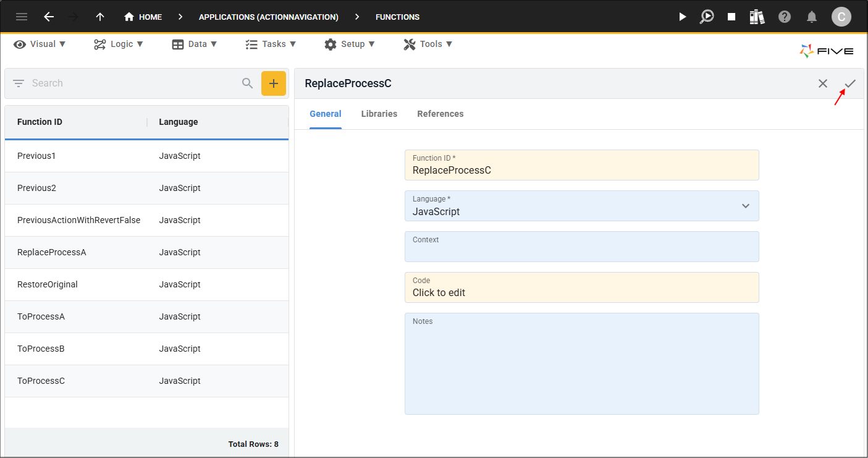Sort by Function ID column header

(x=40, y=122)
